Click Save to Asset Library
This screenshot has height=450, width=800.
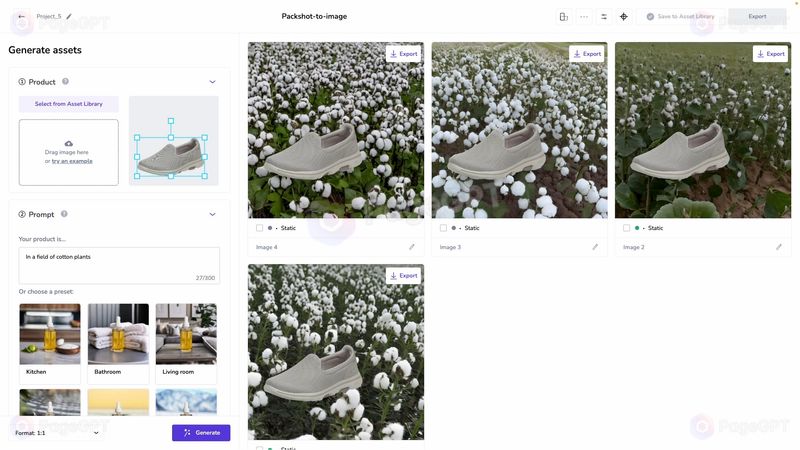click(681, 16)
